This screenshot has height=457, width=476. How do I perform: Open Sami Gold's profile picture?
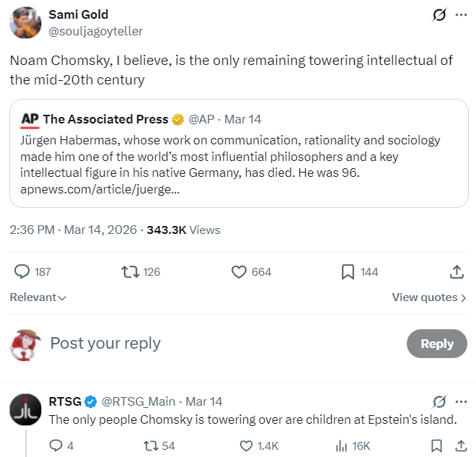point(25,22)
